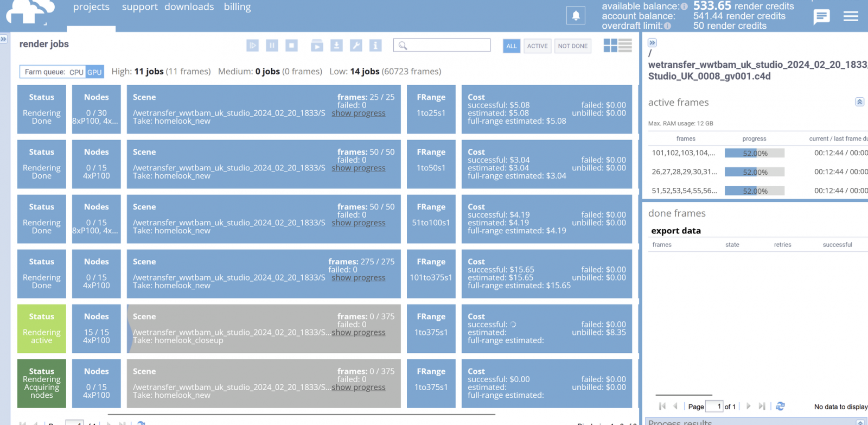This screenshot has width=868, height=425.
Task: Open the billing menu item
Action: click(237, 7)
